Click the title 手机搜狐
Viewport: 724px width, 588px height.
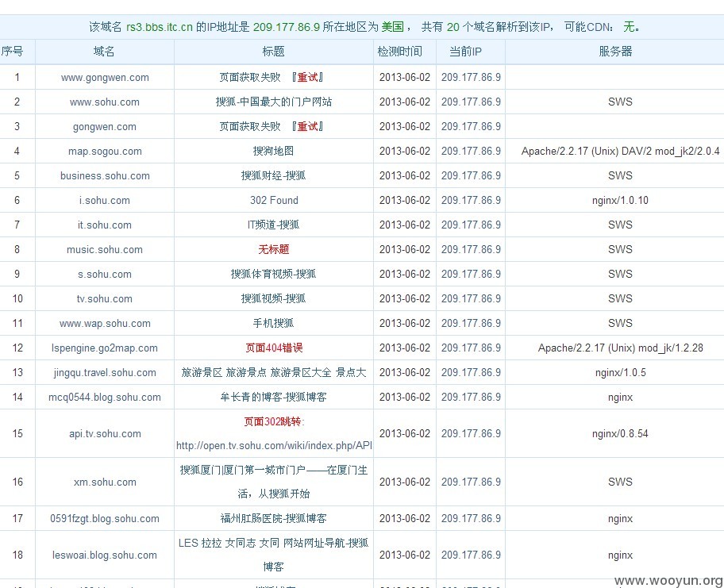pyautogui.click(x=273, y=323)
